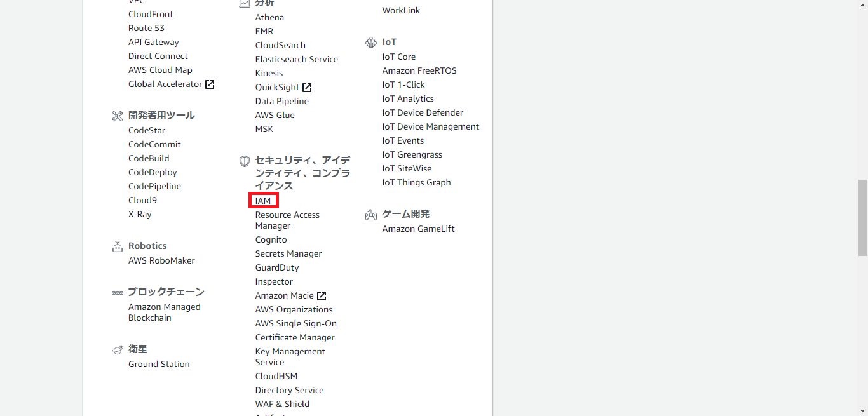This screenshot has height=416, width=868.
Task: Click the IoT category icon
Action: pyautogui.click(x=371, y=43)
